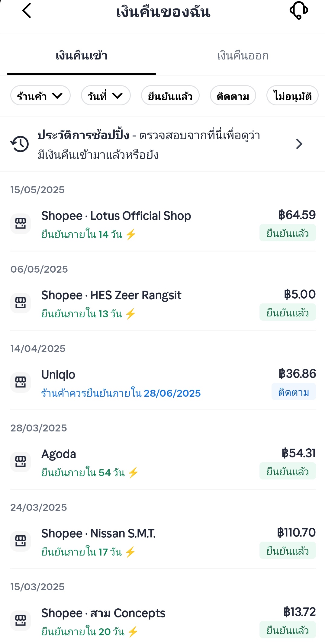Tap store icon beside Uniqlo entry

pyautogui.click(x=21, y=383)
